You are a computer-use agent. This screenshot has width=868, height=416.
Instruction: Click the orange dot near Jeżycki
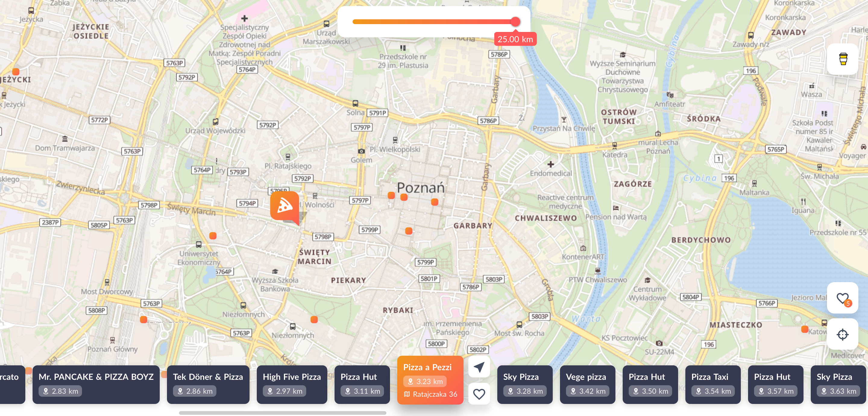15,71
